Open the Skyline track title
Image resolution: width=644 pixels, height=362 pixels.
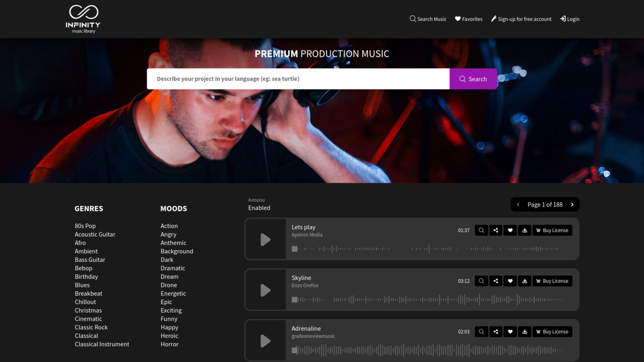[x=301, y=278]
